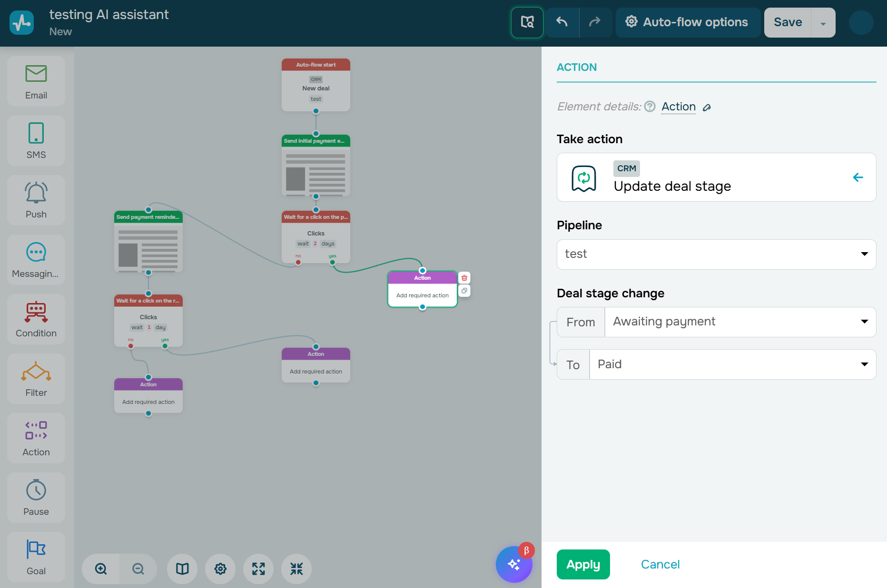Click the Goal flag element

tap(36, 557)
